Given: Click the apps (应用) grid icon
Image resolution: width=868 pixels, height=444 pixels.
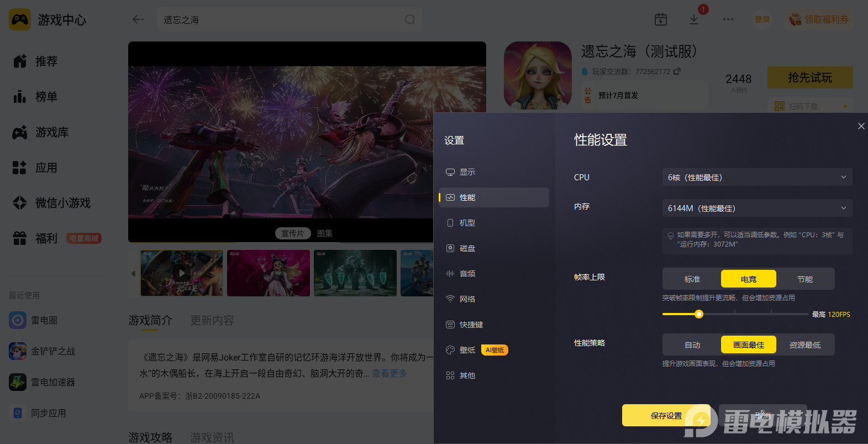Looking at the screenshot, I should [20, 168].
